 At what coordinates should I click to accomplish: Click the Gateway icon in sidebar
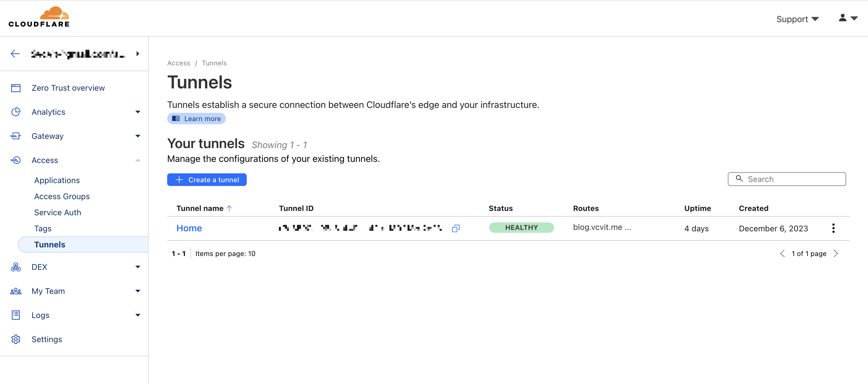[16, 136]
